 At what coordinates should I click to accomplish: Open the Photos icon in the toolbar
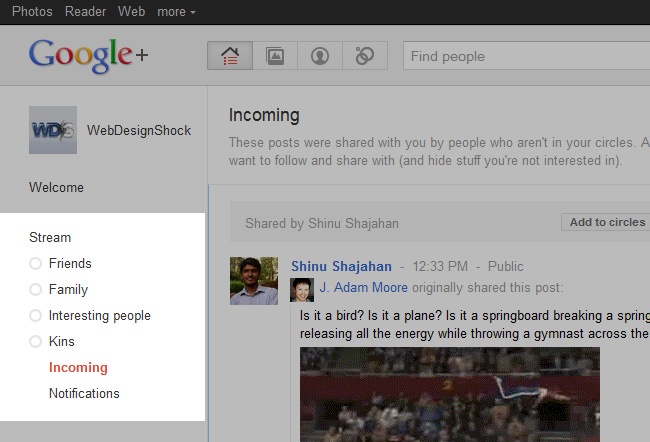275,56
